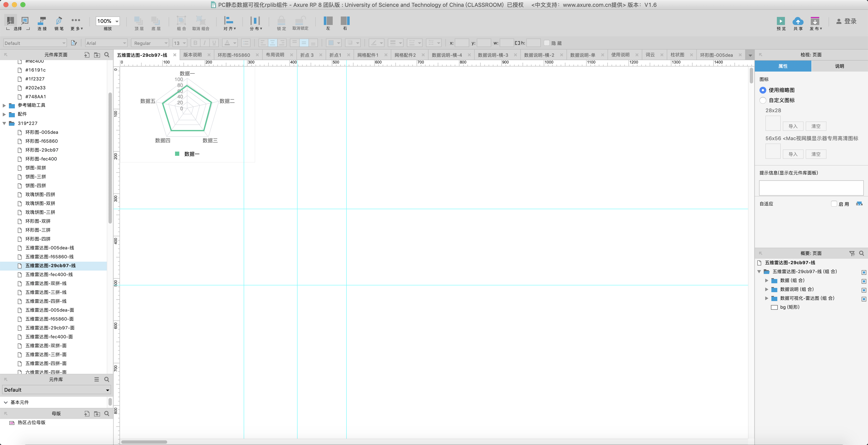Open the adaptive views settings icon

(x=859, y=204)
